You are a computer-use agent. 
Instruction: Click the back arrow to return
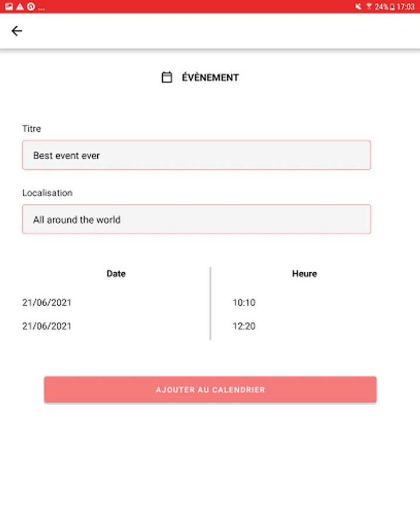(16, 30)
